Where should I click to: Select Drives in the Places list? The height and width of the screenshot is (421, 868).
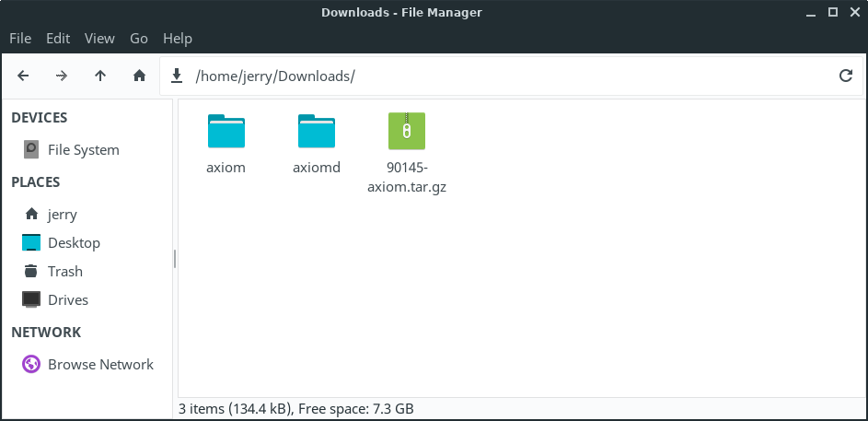67,300
